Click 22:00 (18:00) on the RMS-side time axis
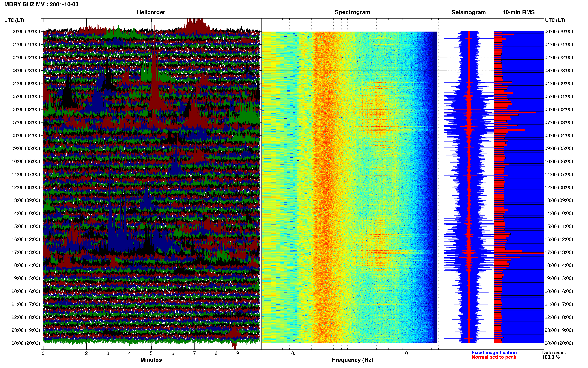588x368 pixels. click(559, 317)
